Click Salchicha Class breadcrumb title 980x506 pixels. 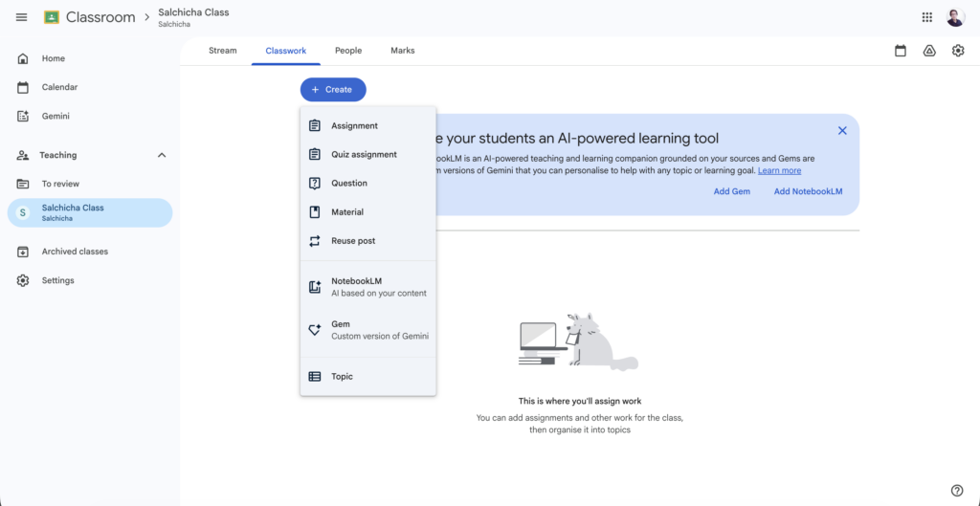pyautogui.click(x=193, y=11)
